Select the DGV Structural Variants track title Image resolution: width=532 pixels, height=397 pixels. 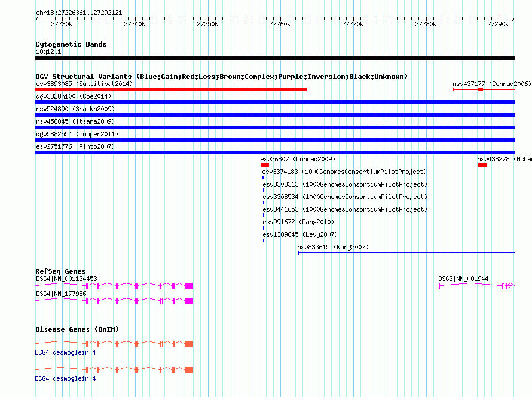coord(221,77)
